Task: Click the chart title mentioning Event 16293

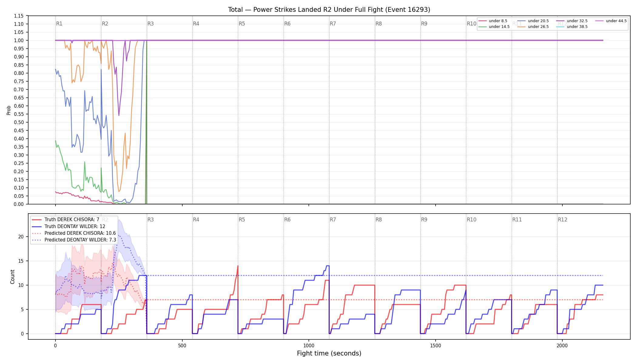Action: tap(329, 10)
